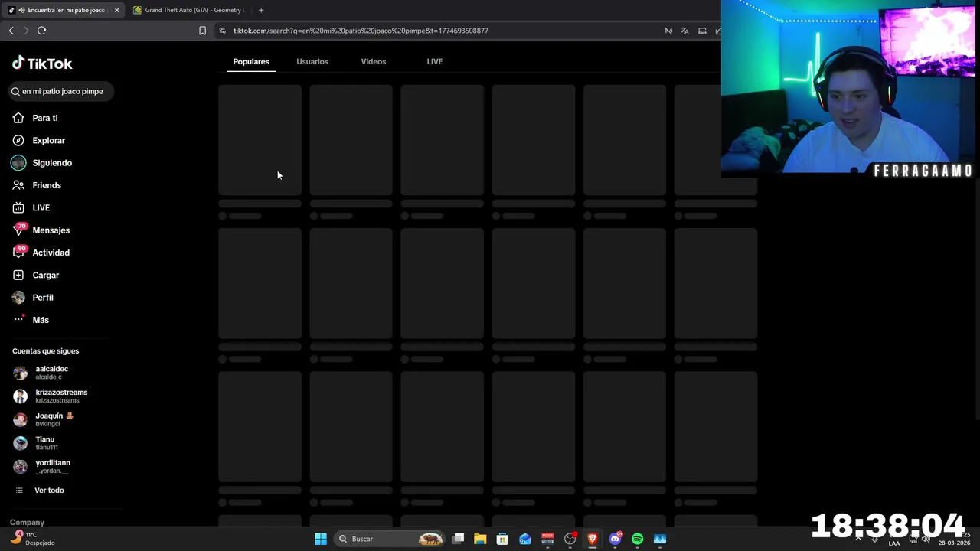Click the picture-in-picture icon in address bar

point(701,31)
